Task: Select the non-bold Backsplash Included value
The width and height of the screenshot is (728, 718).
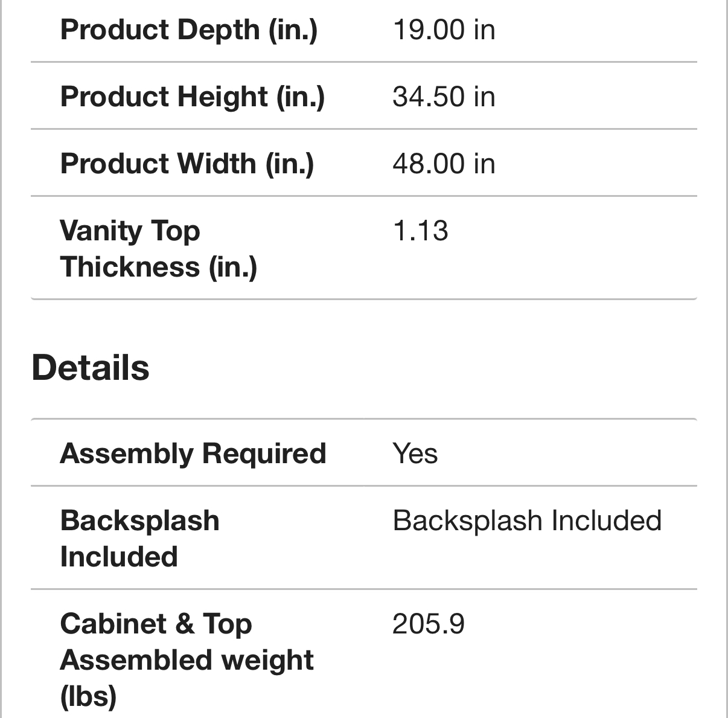Action: tap(527, 521)
